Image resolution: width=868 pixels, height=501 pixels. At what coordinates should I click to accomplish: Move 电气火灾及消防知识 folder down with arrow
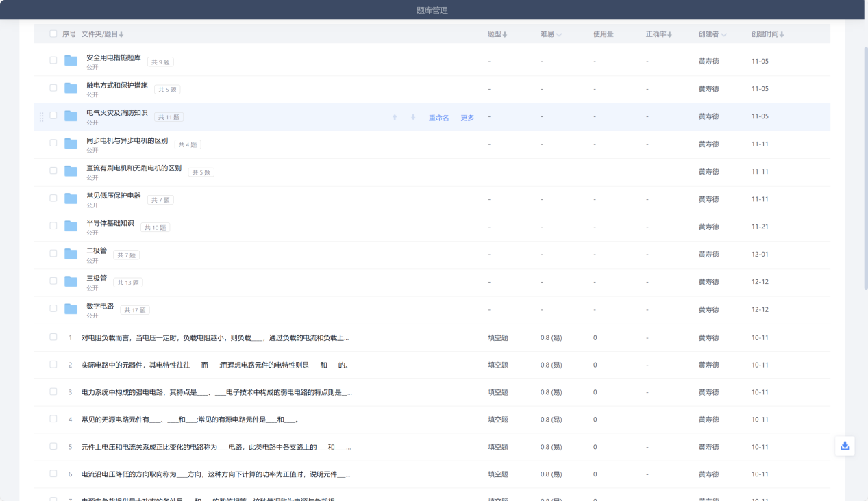(413, 117)
